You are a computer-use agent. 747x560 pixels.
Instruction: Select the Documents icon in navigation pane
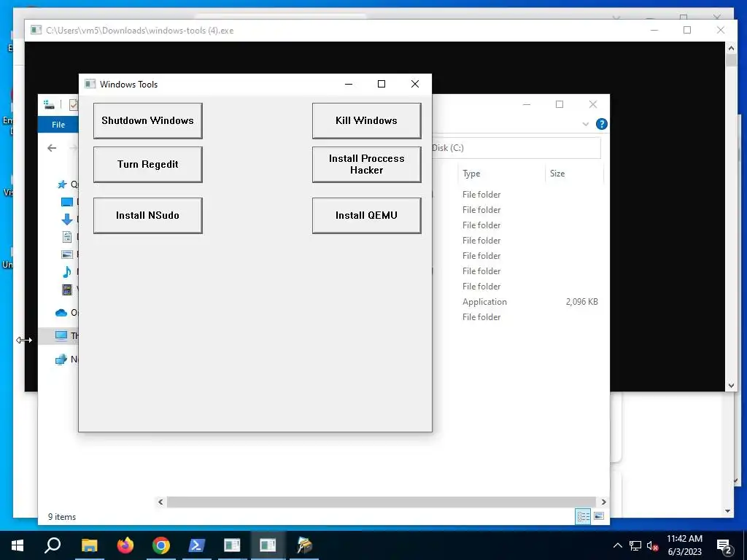67,237
